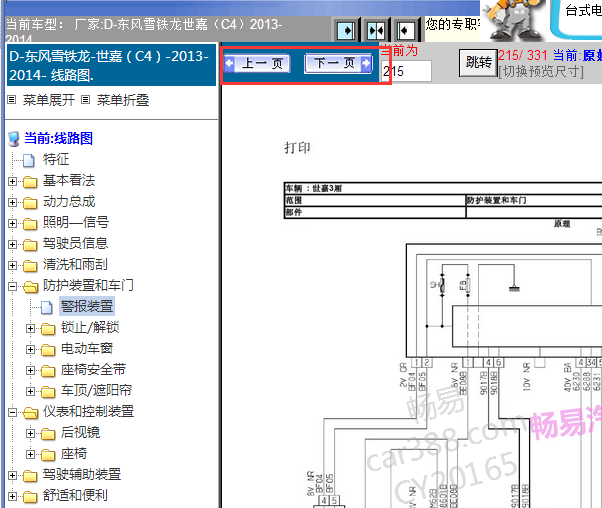Select the 电动车窗 tree label
Screen dimensions: 602x508
tap(87, 348)
